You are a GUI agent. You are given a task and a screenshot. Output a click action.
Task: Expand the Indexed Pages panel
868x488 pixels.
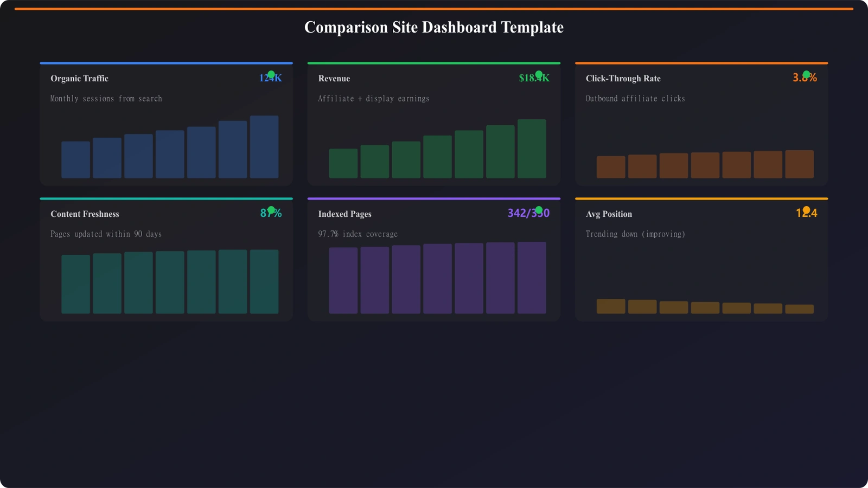point(344,214)
